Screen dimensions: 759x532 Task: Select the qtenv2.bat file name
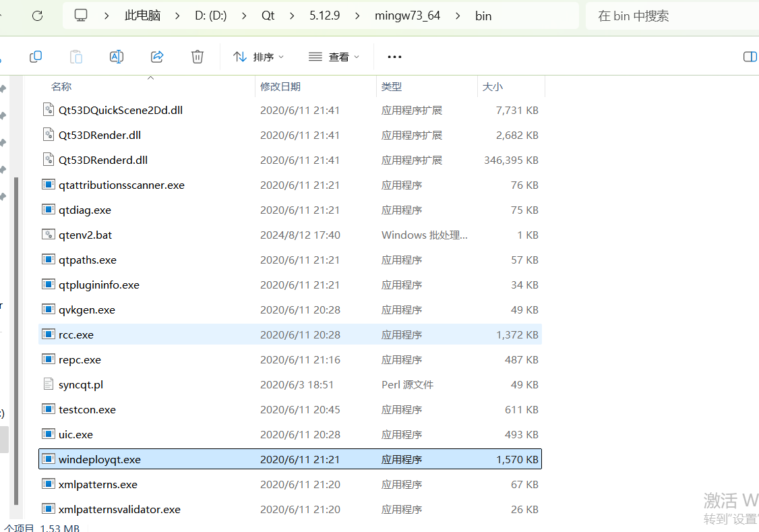pyautogui.click(x=85, y=235)
